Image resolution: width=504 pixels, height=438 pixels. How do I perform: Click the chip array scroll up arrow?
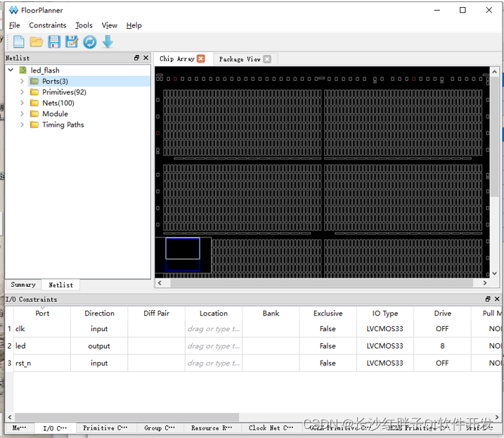point(494,72)
